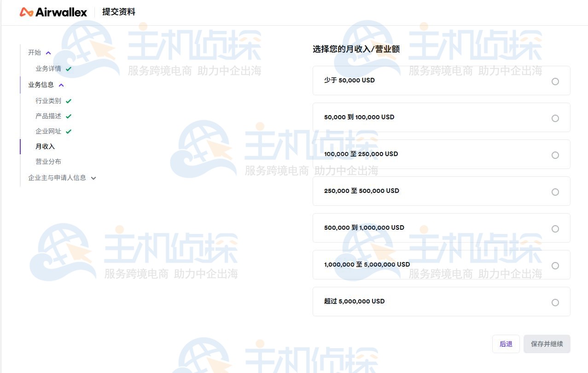
Task: Click the checkmark icon next to 行业类别
Action: pos(69,100)
